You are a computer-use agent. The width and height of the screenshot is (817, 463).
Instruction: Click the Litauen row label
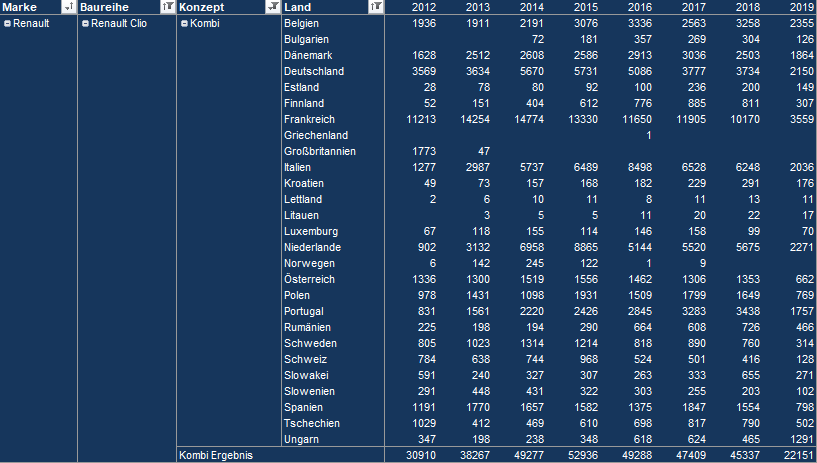click(x=301, y=216)
